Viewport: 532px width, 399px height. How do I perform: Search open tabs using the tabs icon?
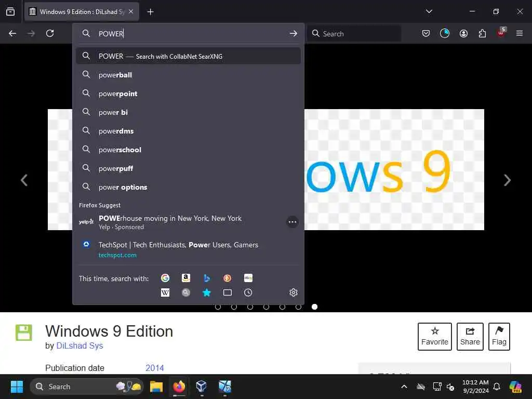tap(228, 292)
